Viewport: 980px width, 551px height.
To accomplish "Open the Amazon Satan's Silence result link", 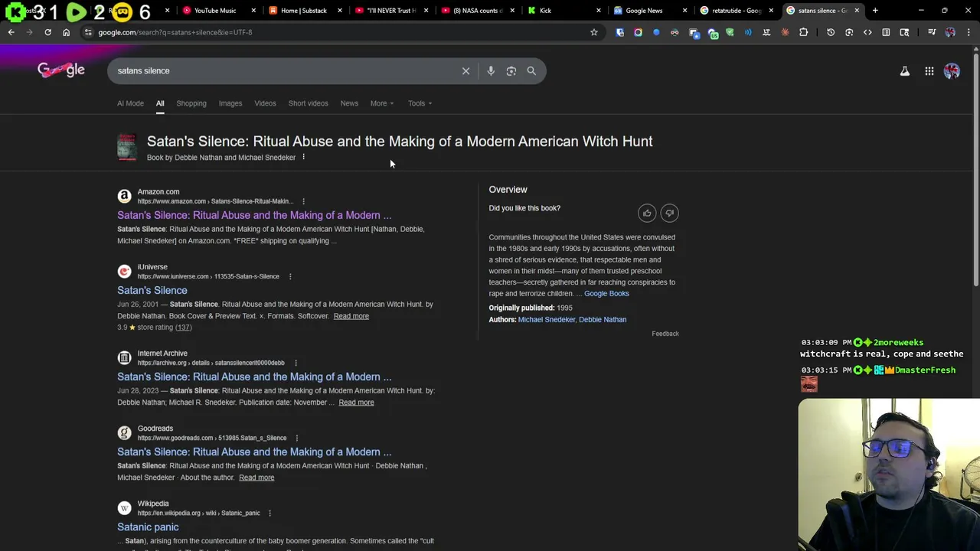I will click(254, 215).
